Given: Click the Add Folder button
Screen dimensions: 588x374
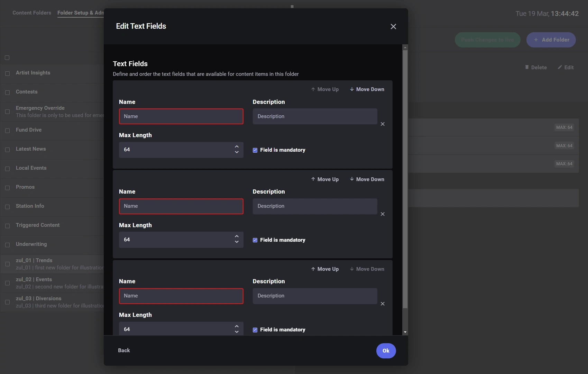Looking at the screenshot, I should pos(551,40).
